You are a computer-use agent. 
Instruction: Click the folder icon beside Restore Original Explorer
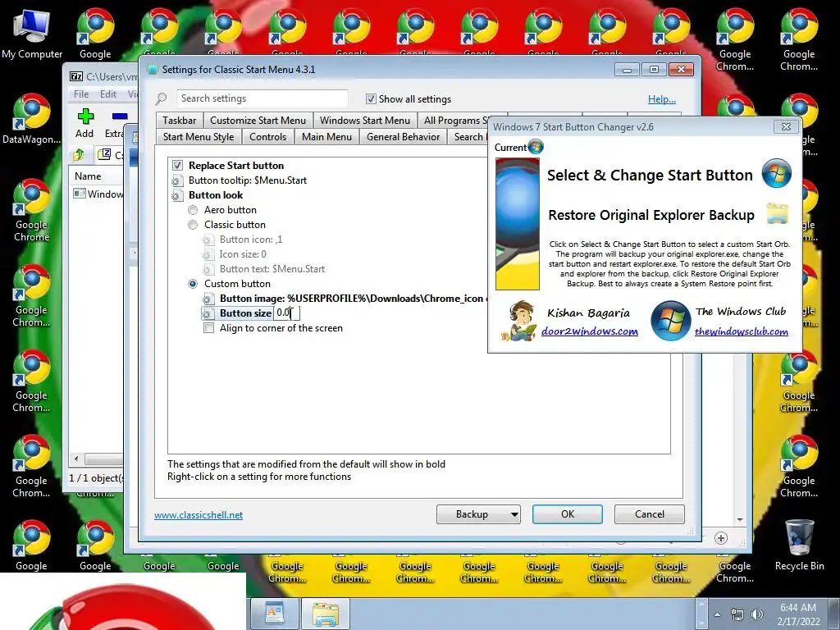778,214
